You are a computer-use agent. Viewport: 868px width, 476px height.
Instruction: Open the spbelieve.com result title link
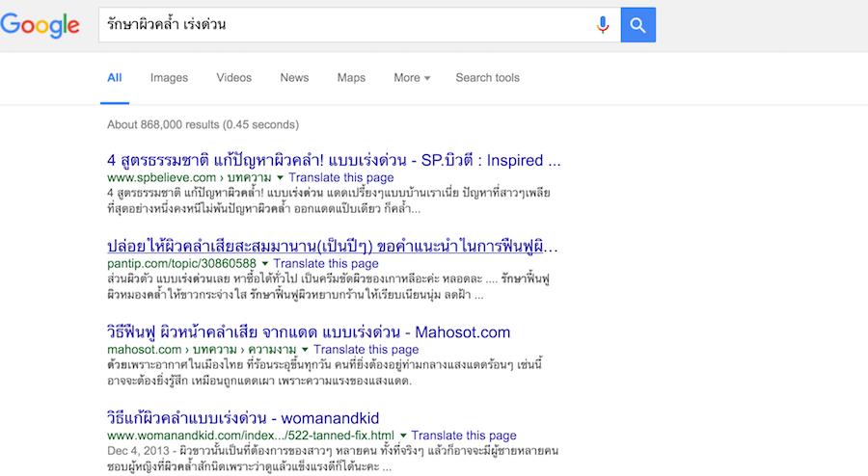334,160
